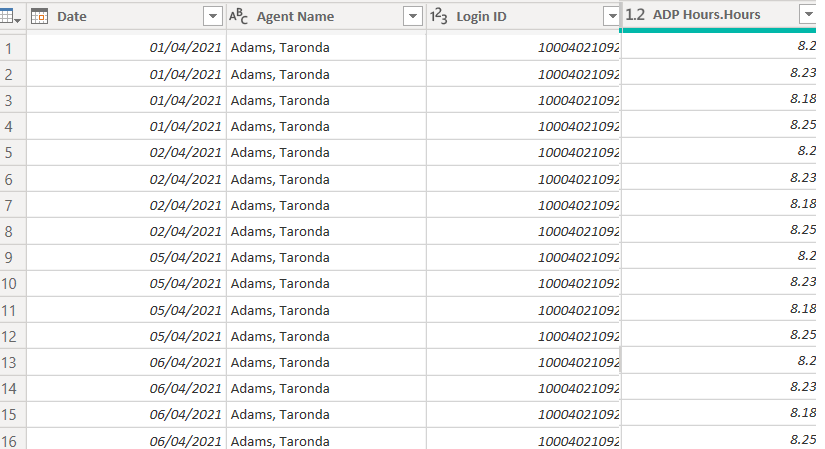Open the ADP Hours.Hours column filter dropdown
Image resolution: width=825 pixels, height=449 pixels.
(x=808, y=14)
